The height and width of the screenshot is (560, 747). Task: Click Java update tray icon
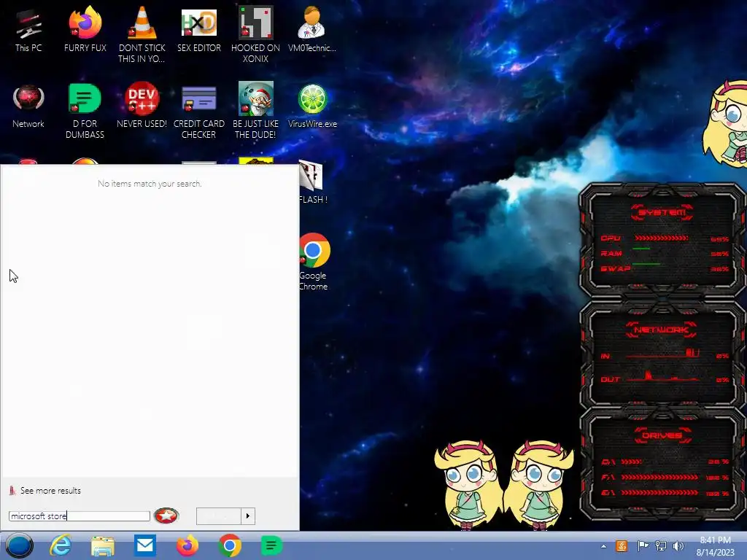click(622, 545)
